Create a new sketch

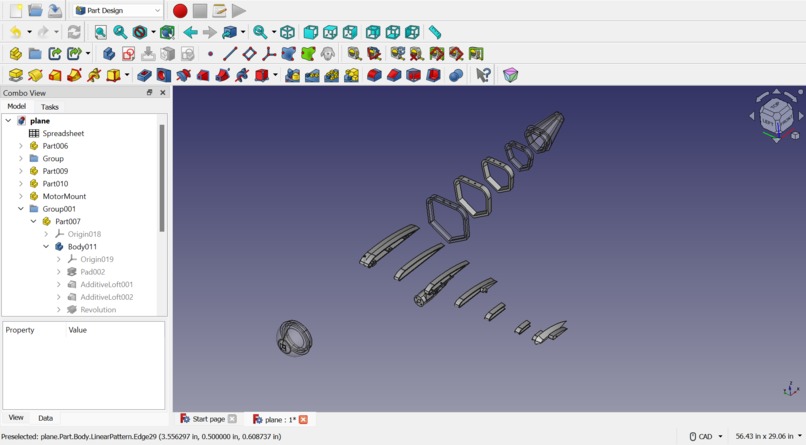[129, 53]
